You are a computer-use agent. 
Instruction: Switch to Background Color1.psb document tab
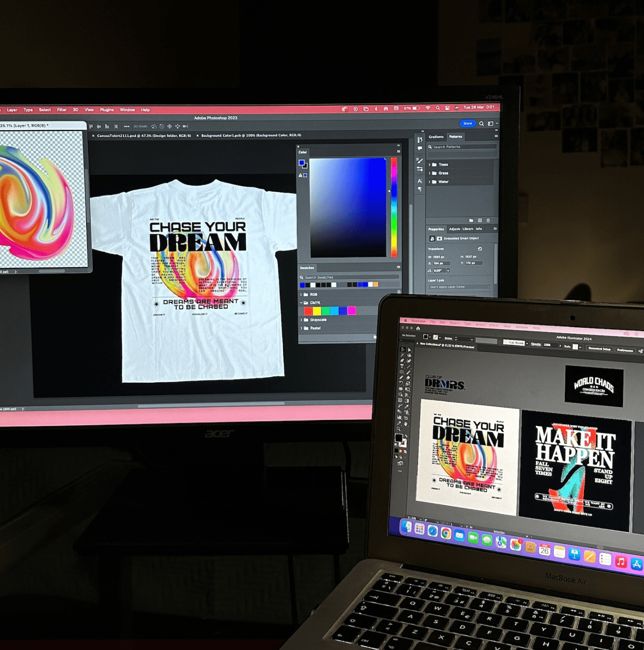[251, 135]
